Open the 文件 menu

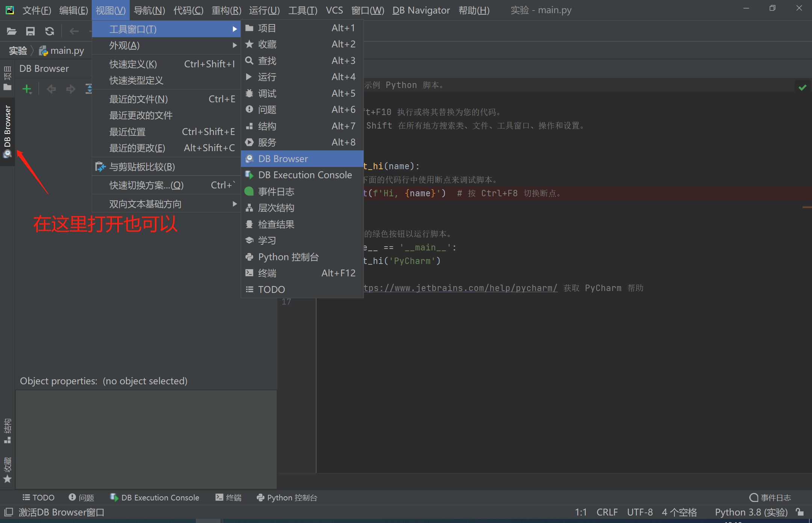36,10
